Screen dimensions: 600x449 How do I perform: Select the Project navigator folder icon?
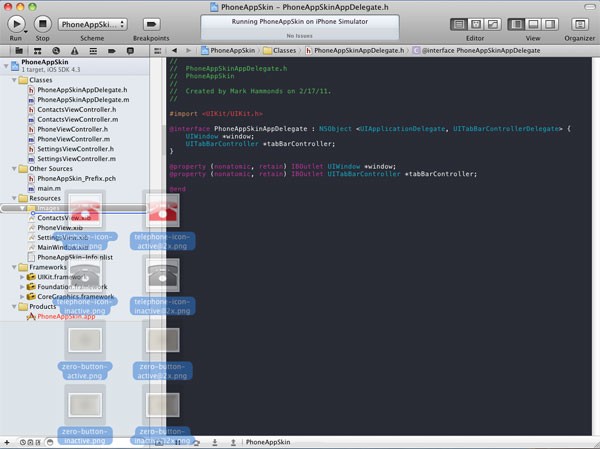19,51
